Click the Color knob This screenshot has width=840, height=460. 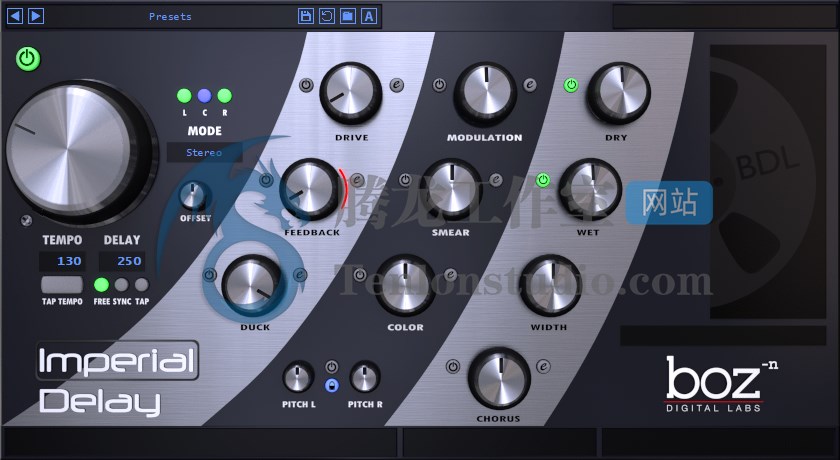coord(405,285)
